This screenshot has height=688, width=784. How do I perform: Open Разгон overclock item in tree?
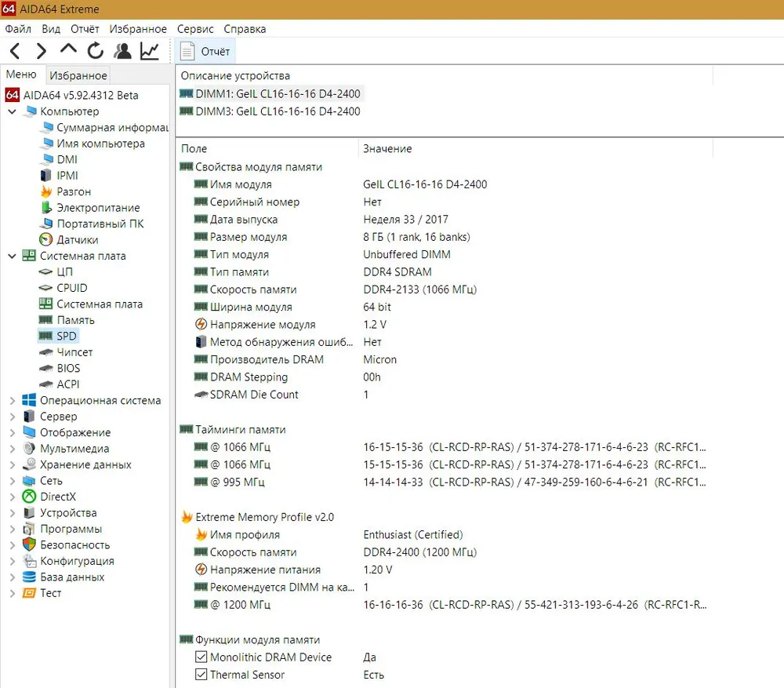pyautogui.click(x=73, y=191)
